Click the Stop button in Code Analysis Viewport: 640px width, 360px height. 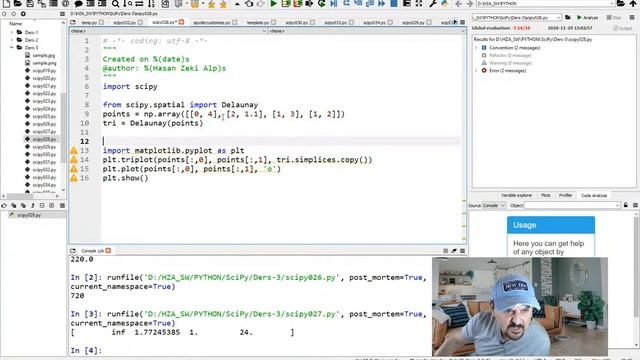[613, 18]
